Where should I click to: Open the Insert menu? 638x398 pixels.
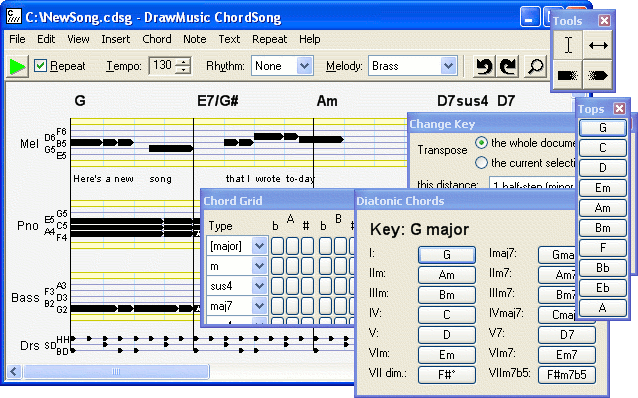click(x=116, y=39)
